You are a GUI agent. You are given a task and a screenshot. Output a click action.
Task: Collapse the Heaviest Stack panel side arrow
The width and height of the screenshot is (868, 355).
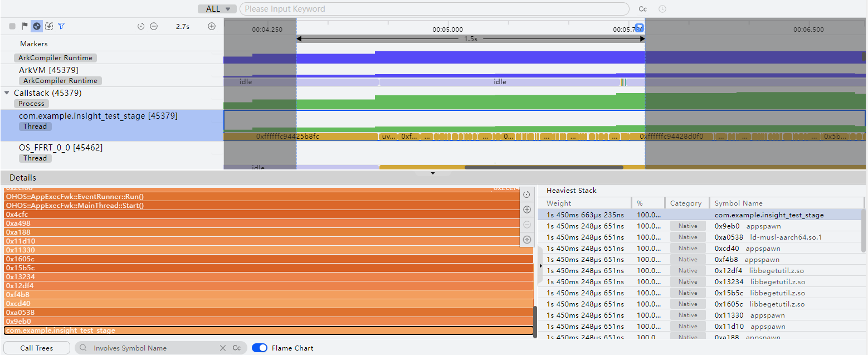pyautogui.click(x=541, y=266)
